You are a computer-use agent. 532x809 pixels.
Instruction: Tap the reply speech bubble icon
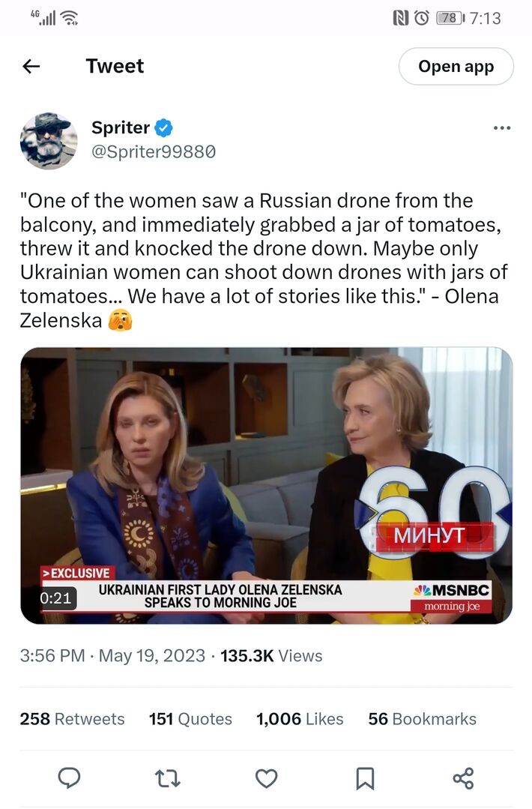click(x=69, y=778)
